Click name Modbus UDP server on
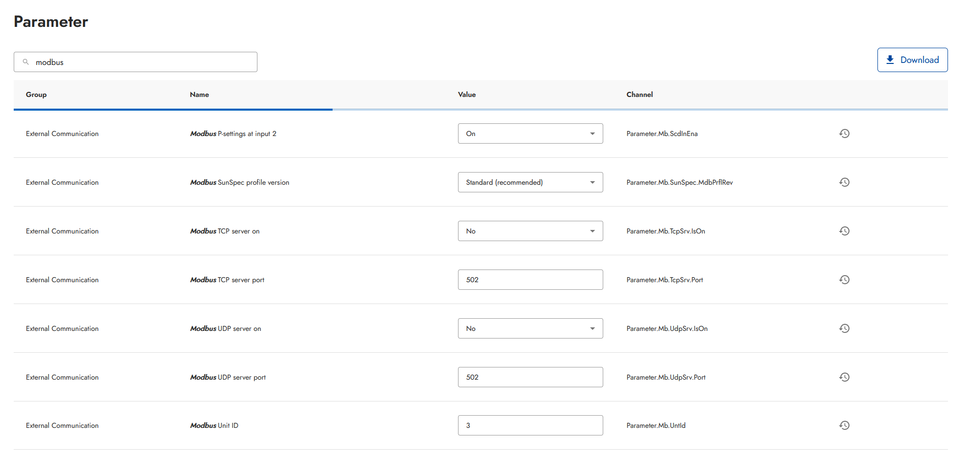 [225, 328]
